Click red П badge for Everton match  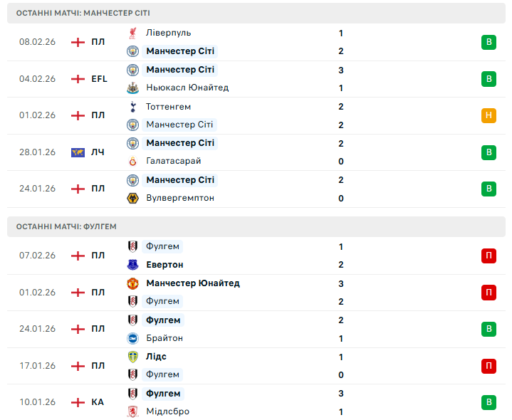(x=489, y=256)
